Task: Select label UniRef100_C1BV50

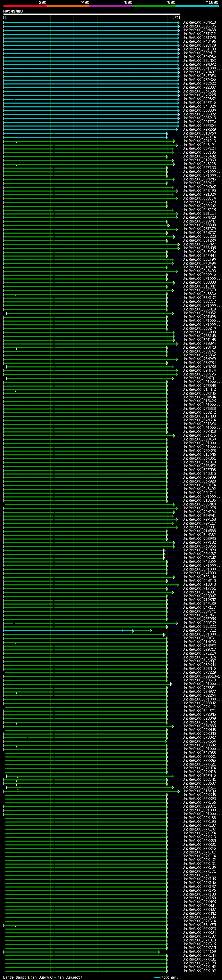Action: [199, 133]
